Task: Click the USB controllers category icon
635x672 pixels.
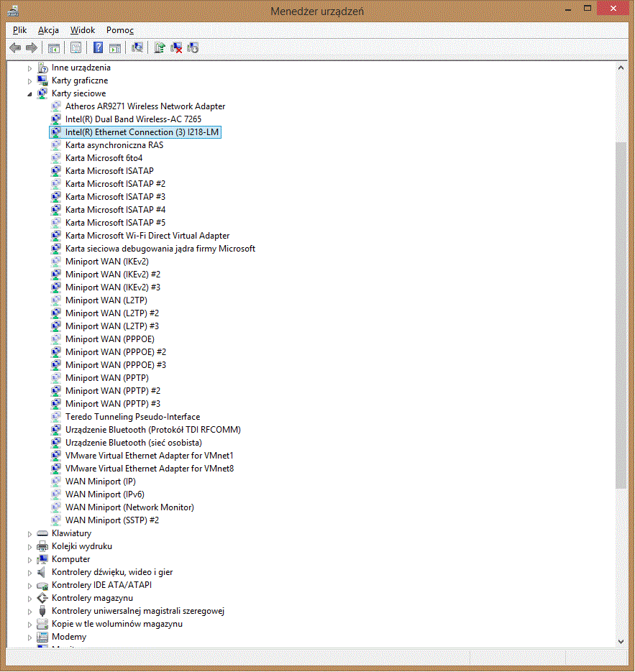Action: pos(42,611)
